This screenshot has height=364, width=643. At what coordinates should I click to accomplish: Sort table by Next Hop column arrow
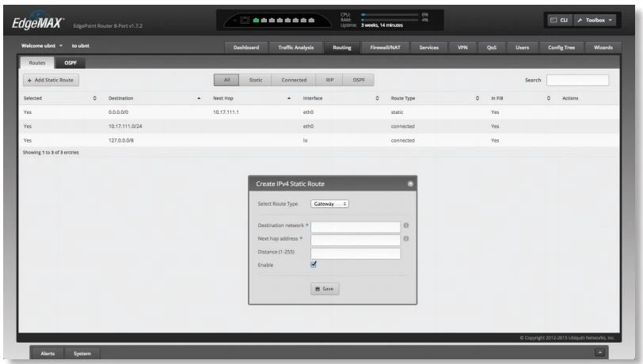tap(288, 98)
